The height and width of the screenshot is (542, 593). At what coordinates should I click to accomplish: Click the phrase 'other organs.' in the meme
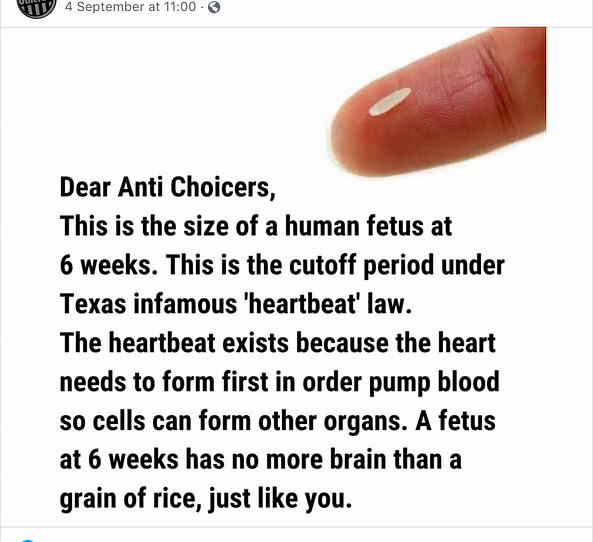click(x=333, y=421)
